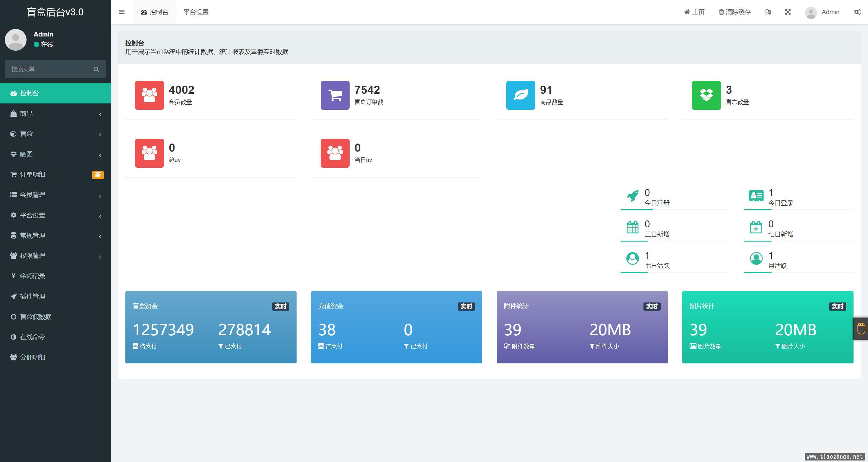
Task: Click the yen icon beside 余额记录
Action: (x=14, y=276)
